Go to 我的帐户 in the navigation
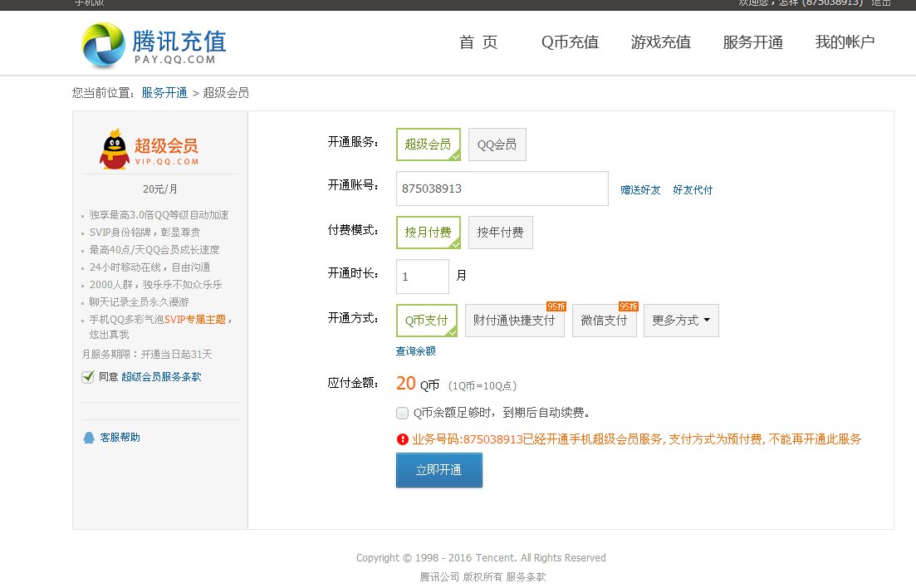 point(844,42)
